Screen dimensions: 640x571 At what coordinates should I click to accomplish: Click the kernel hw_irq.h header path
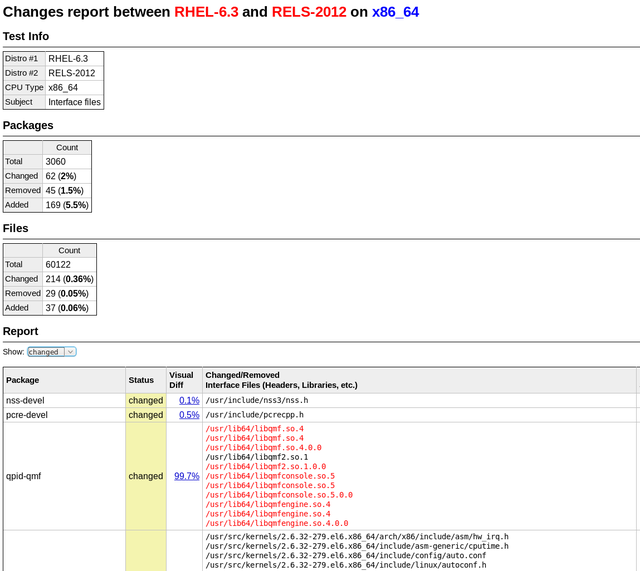tap(357, 536)
